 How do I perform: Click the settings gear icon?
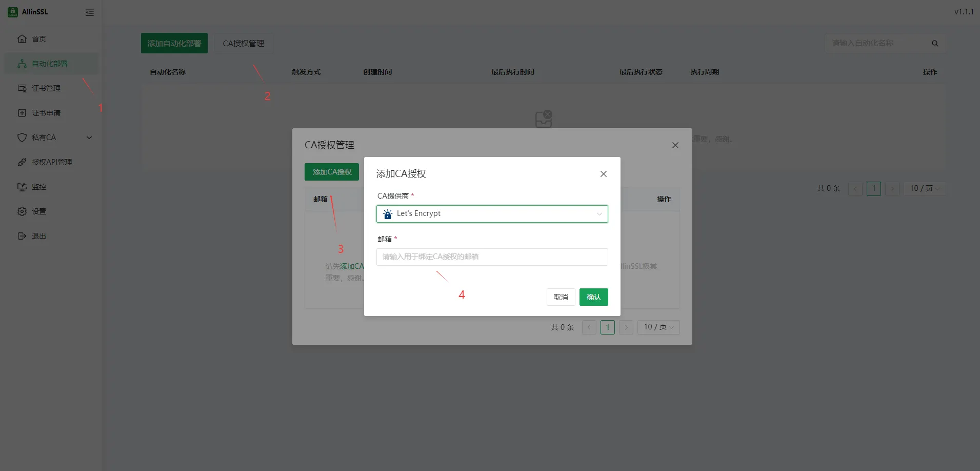tap(22, 211)
